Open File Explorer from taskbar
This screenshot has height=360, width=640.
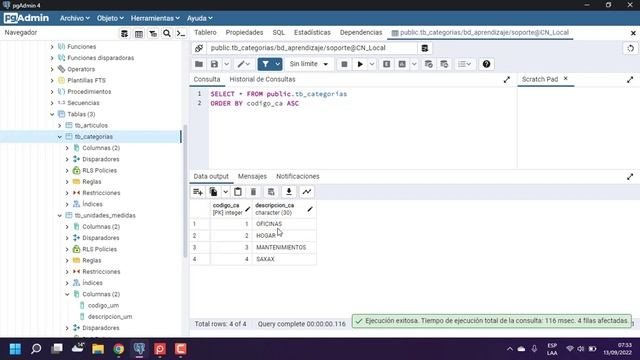coord(98,349)
